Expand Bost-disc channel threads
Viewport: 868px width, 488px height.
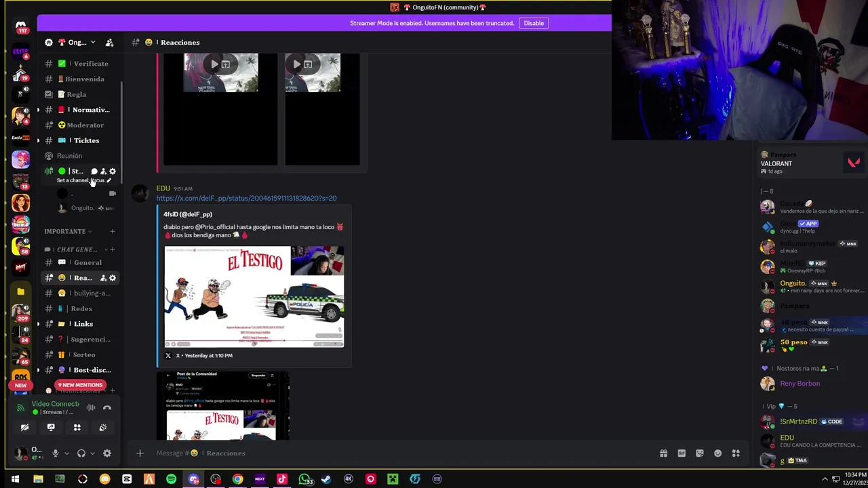click(38, 370)
